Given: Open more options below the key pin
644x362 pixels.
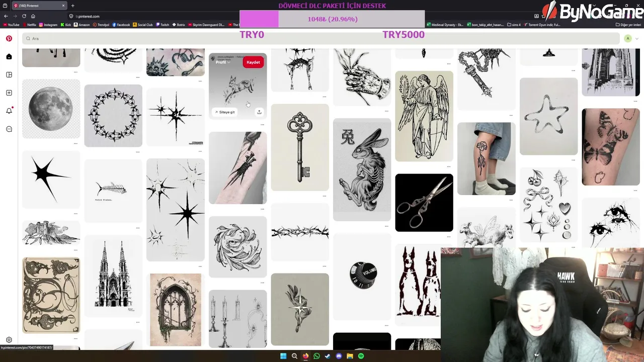Looking at the screenshot, I should (325, 196).
